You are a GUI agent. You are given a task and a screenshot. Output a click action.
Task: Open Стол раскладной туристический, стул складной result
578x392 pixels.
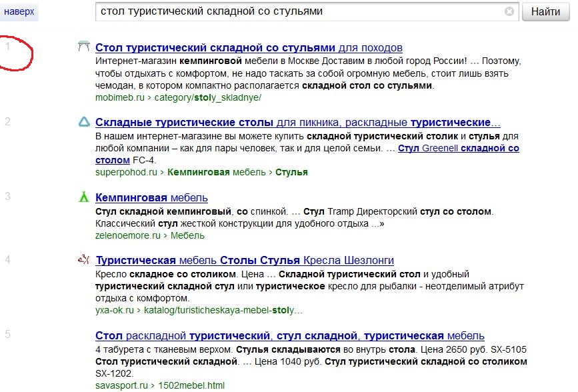pyautogui.click(x=289, y=335)
